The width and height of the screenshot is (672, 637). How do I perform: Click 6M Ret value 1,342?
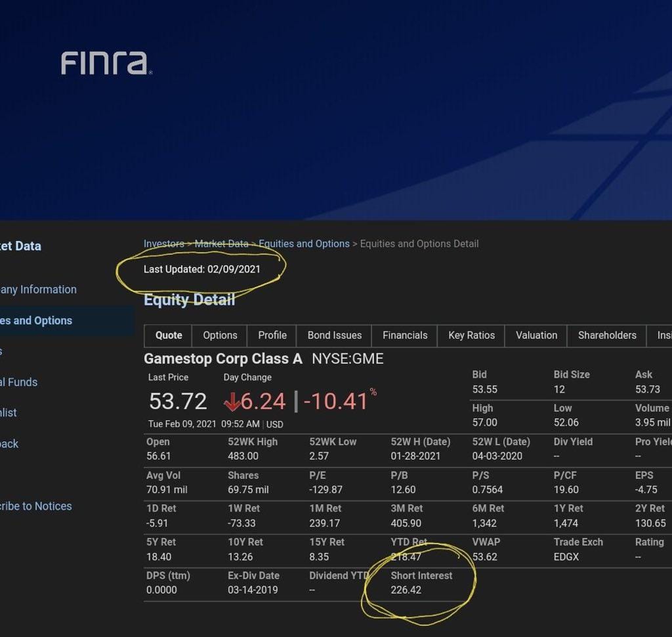point(484,523)
